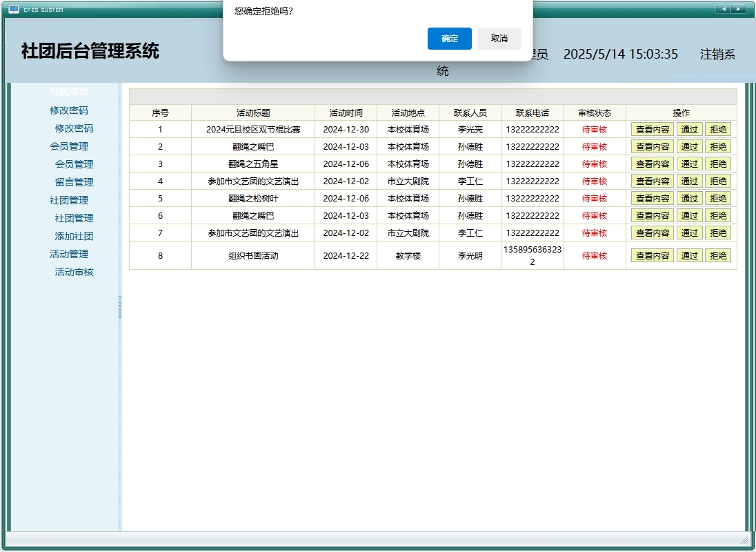Screen dimensions: 756x552
Task: Confirm rejection by clicking 确定
Action: 449,39
